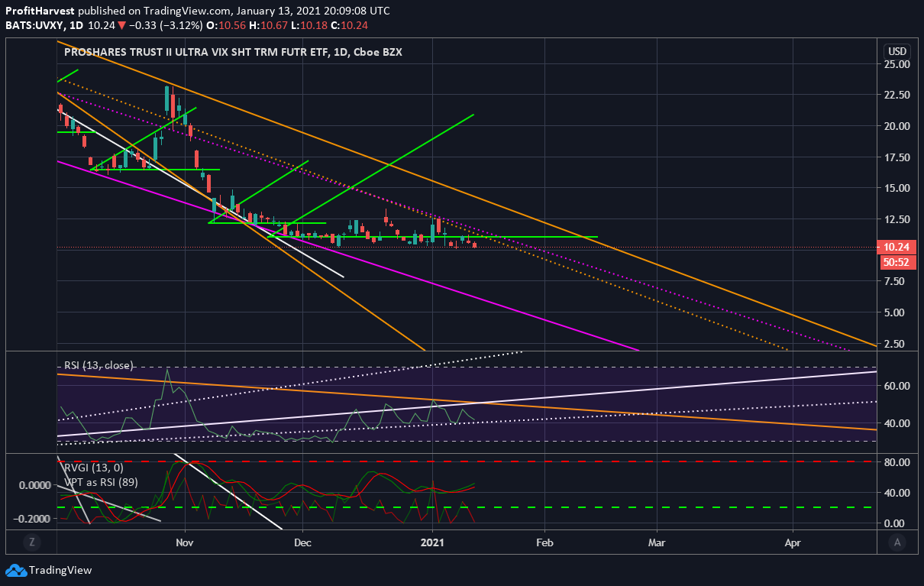Click the 22.50 price axis label
Viewport: 924px width, 586px height.
pyautogui.click(x=897, y=95)
